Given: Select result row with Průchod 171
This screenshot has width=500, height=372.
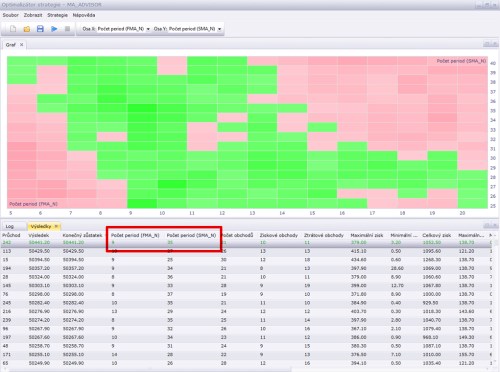Looking at the screenshot, I should click(x=247, y=355).
